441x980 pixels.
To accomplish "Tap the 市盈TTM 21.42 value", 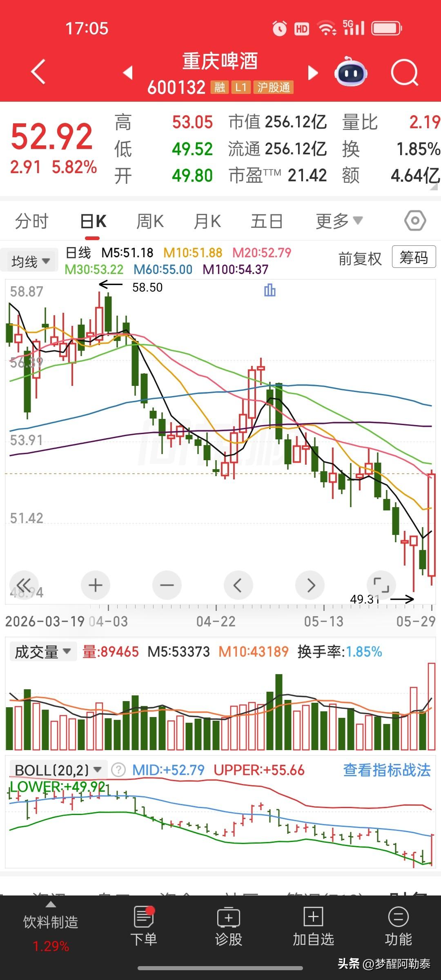I will (x=278, y=176).
